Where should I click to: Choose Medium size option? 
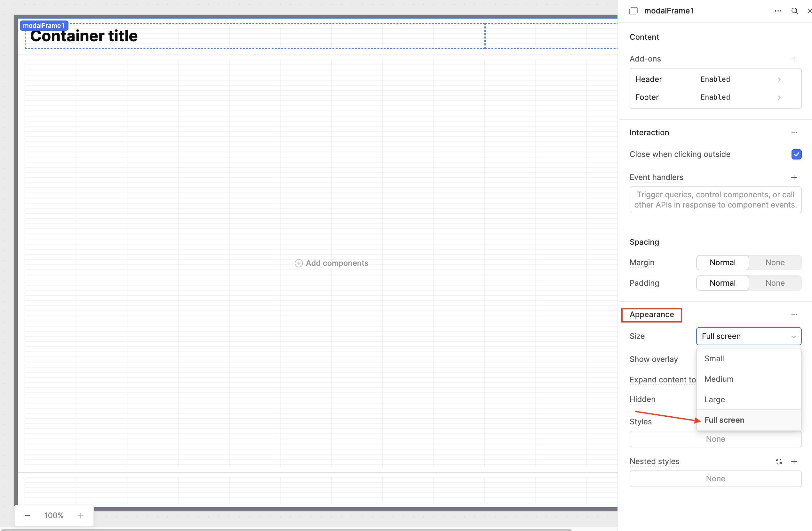pyautogui.click(x=719, y=379)
